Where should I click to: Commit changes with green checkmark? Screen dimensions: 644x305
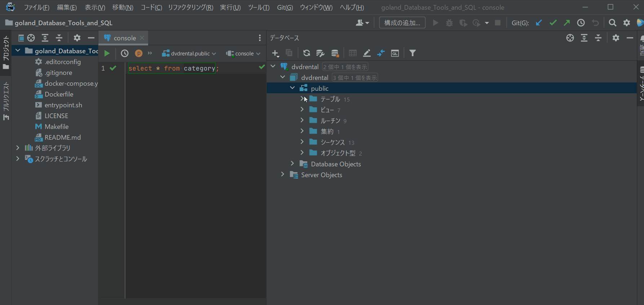[553, 23]
